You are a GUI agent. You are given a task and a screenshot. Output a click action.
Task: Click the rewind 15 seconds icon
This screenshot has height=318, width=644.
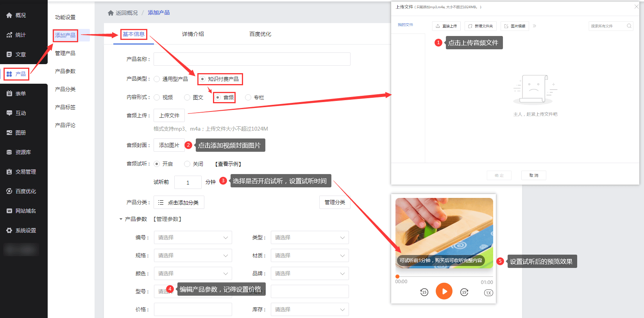pyautogui.click(x=424, y=292)
